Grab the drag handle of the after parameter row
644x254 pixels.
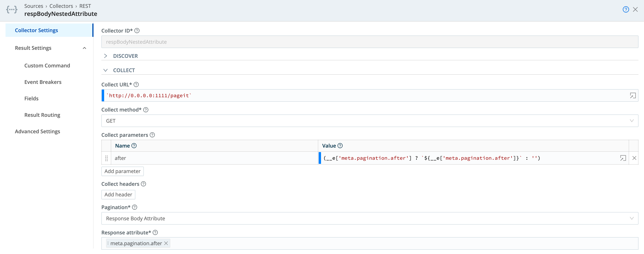(106, 158)
